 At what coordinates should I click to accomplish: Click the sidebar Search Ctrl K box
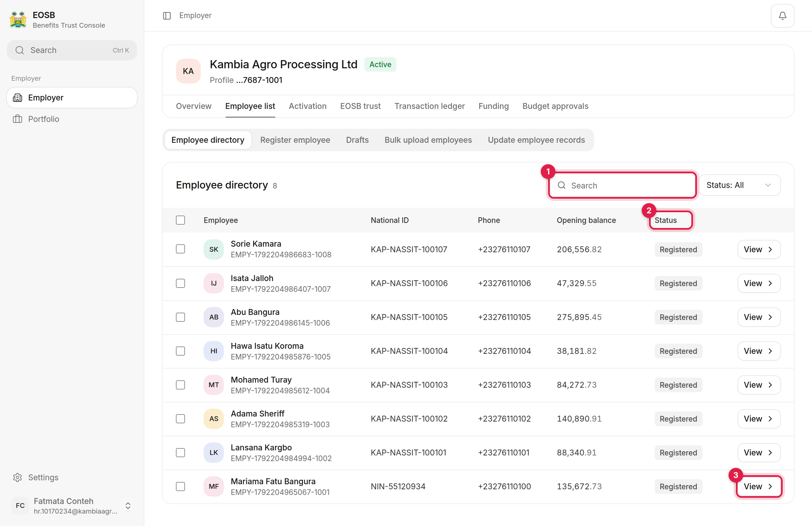(72, 50)
